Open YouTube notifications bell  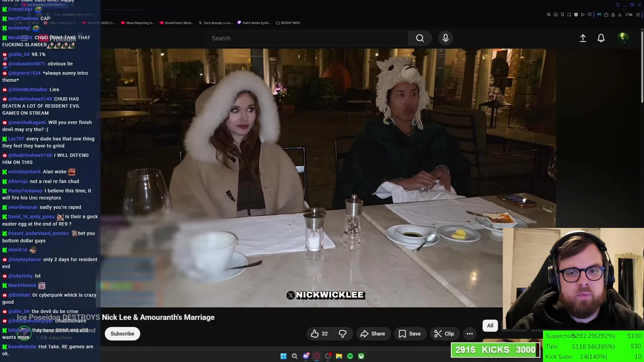tap(601, 38)
